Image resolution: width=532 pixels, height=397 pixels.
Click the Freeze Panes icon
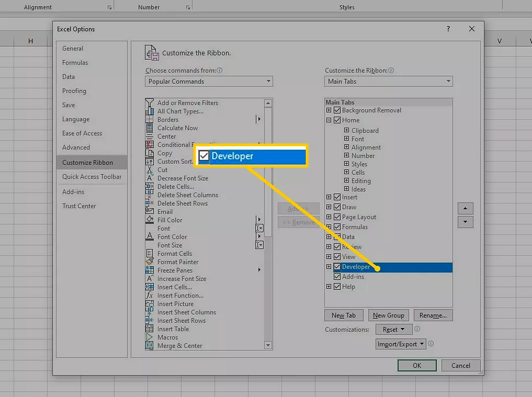[x=149, y=270]
